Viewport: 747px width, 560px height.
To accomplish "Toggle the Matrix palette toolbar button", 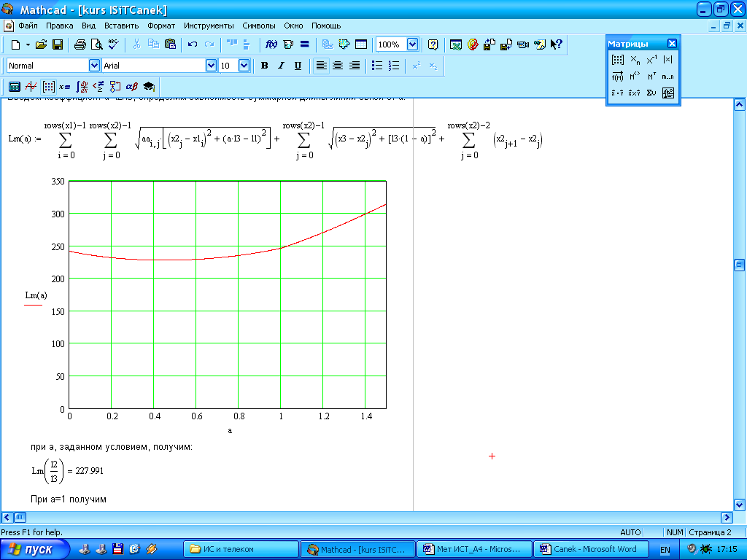I will pos(48,87).
